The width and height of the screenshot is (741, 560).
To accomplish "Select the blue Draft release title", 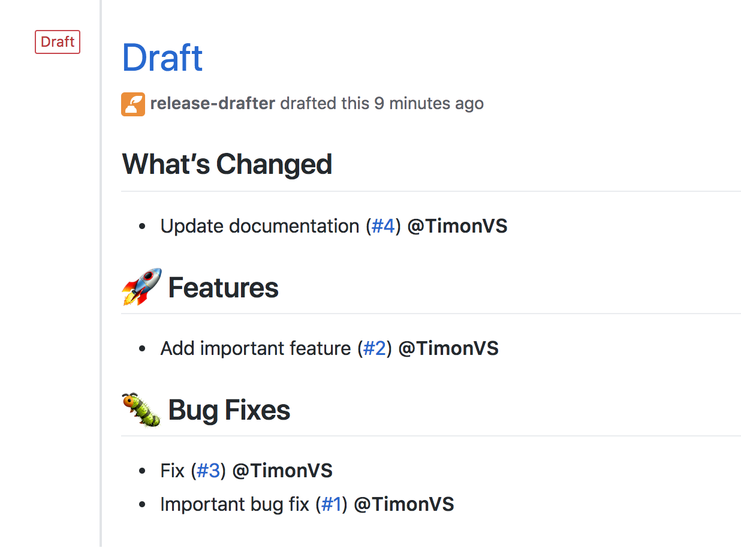I will click(162, 57).
